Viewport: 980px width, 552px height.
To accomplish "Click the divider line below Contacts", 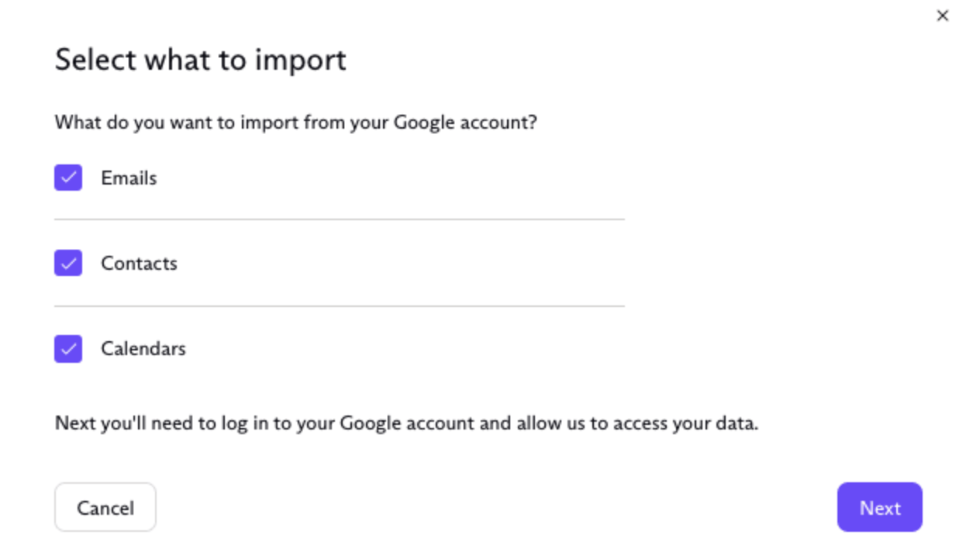I will pos(339,306).
